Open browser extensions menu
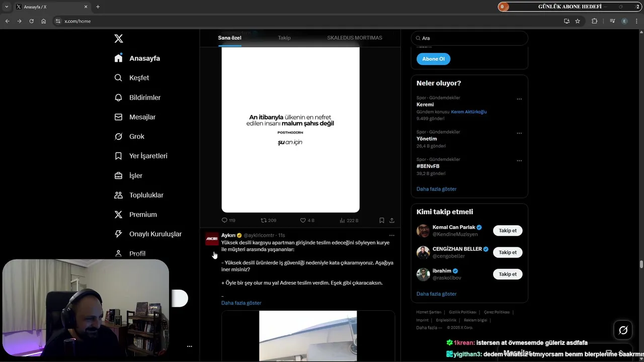The width and height of the screenshot is (644, 362). click(595, 21)
